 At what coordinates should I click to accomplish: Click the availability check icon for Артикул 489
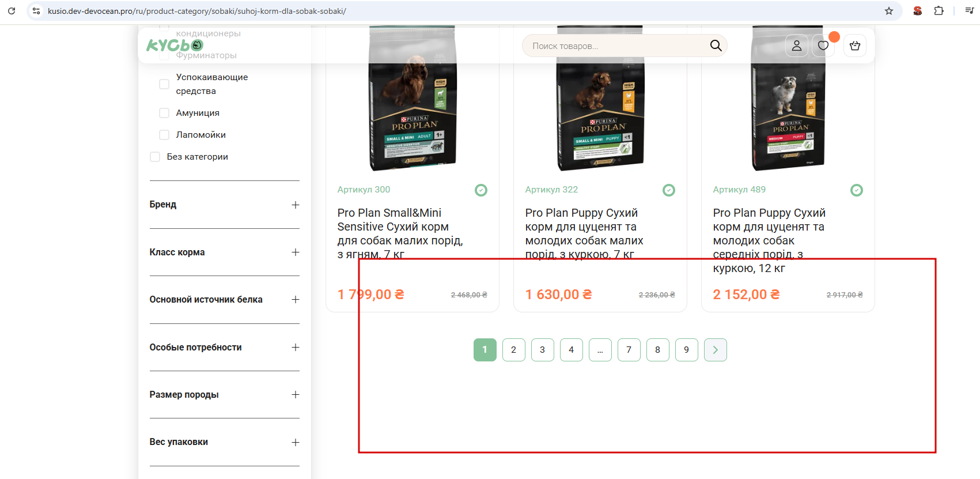(x=857, y=190)
